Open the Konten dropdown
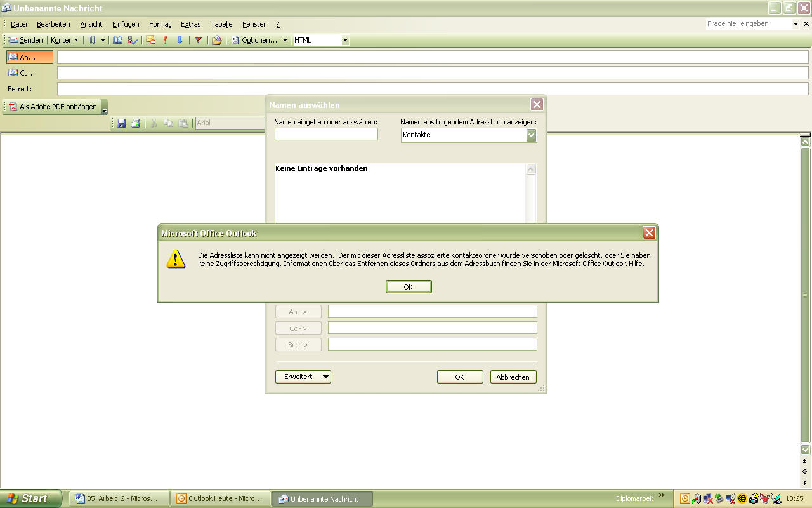 (x=64, y=40)
